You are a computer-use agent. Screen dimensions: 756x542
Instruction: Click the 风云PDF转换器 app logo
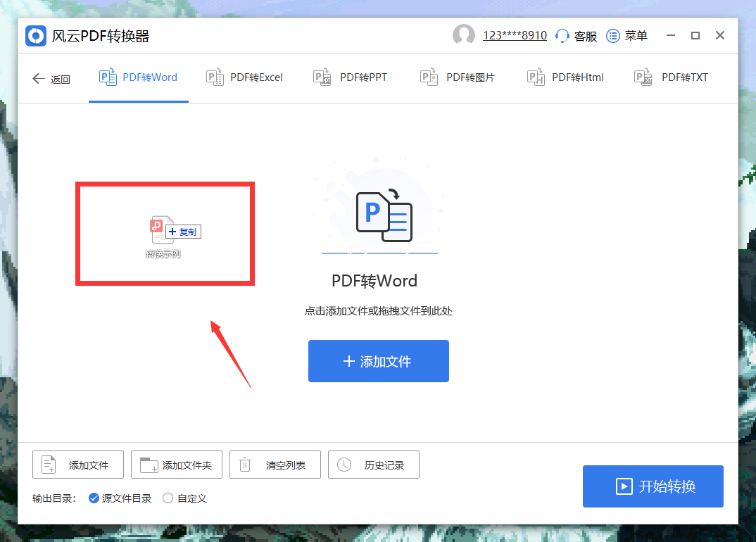pyautogui.click(x=36, y=36)
